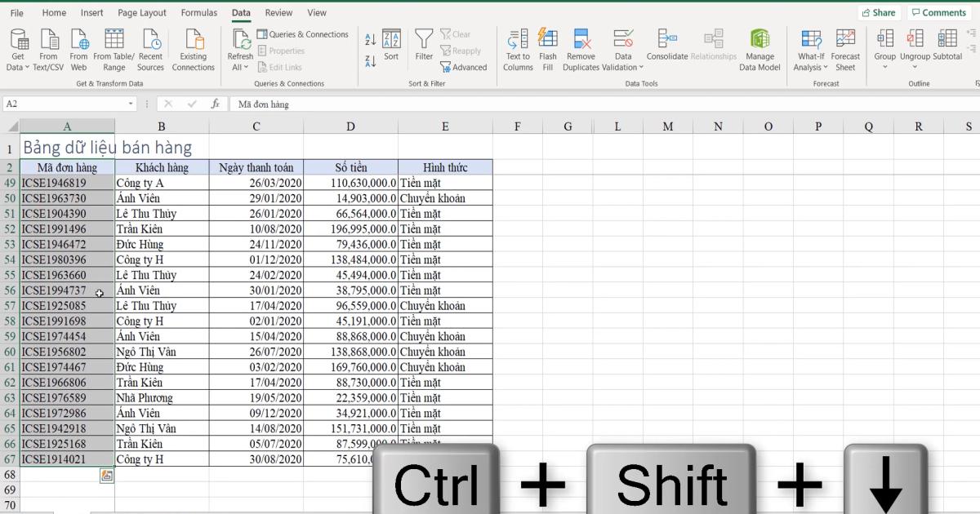Sort the data A to Z
Viewport: 980px width, 514px height.
(369, 39)
